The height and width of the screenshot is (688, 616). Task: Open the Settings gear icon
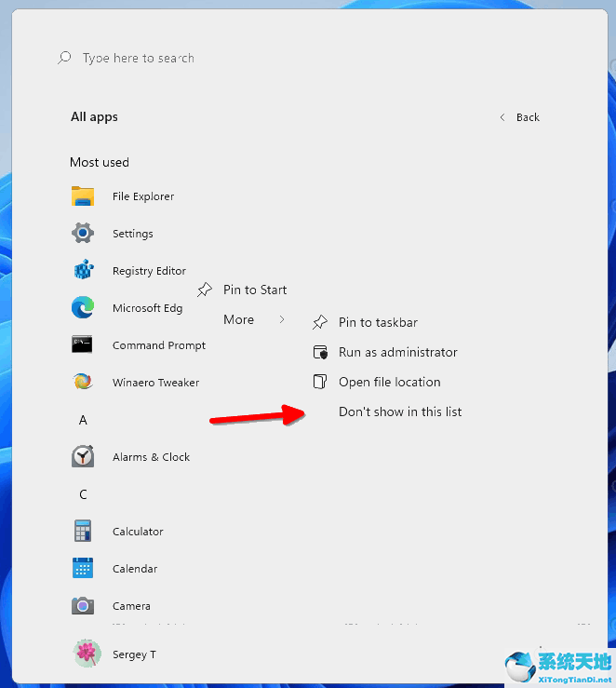[x=83, y=233]
